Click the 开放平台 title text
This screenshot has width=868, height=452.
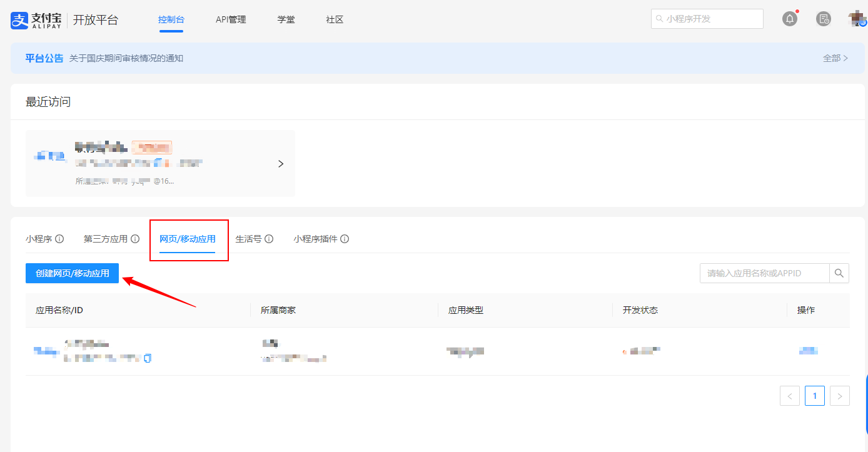point(96,20)
